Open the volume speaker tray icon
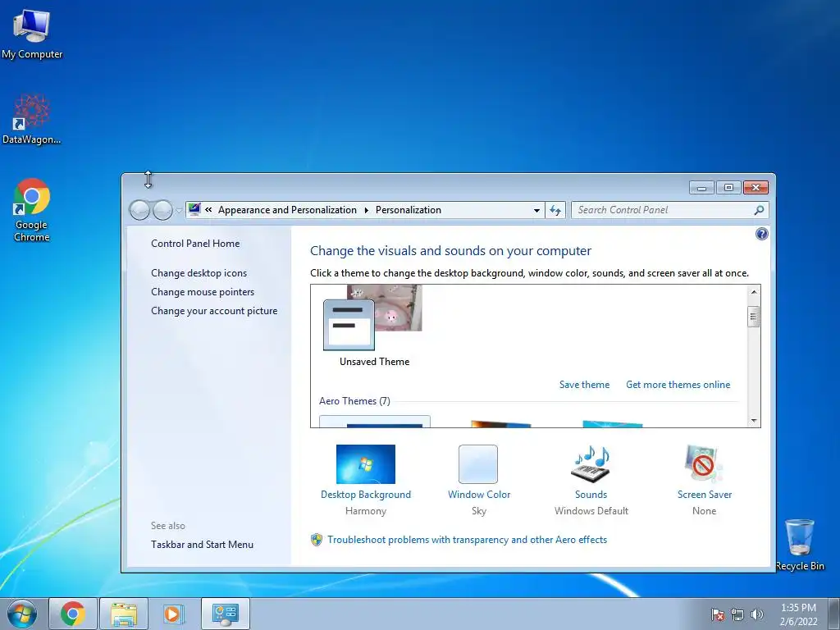Viewport: 840px width, 630px height. coord(756,615)
